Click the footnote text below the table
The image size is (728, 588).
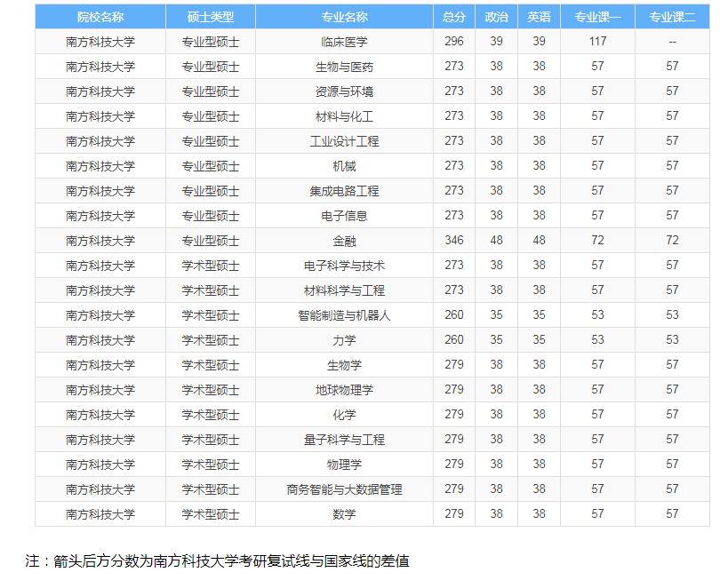(218, 560)
